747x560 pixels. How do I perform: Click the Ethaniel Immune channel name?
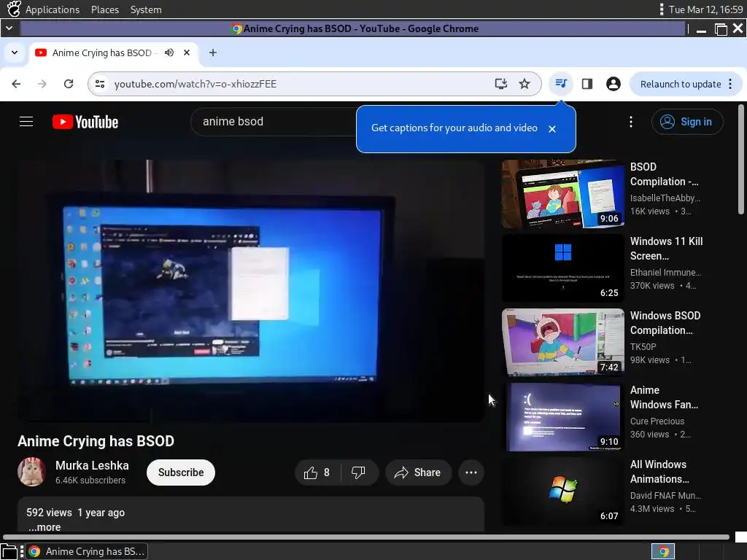pyautogui.click(x=665, y=272)
